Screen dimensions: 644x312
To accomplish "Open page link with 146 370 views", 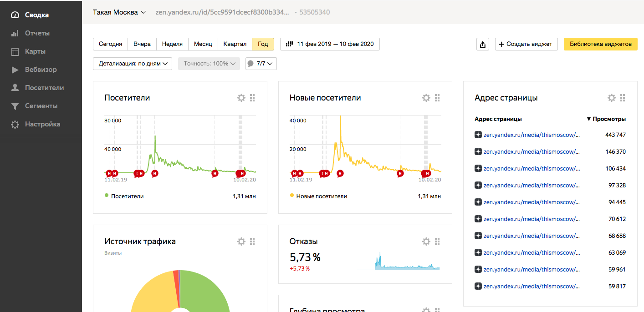I will (532, 151).
